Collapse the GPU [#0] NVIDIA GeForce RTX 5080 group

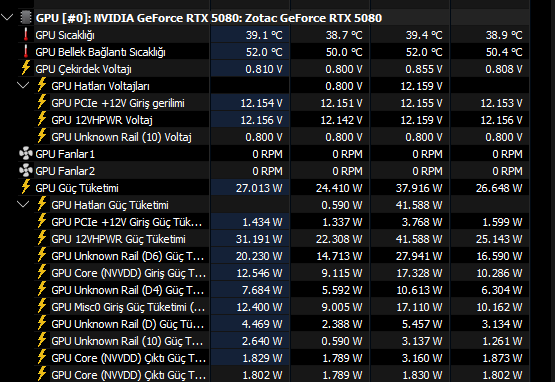(x=7, y=17)
